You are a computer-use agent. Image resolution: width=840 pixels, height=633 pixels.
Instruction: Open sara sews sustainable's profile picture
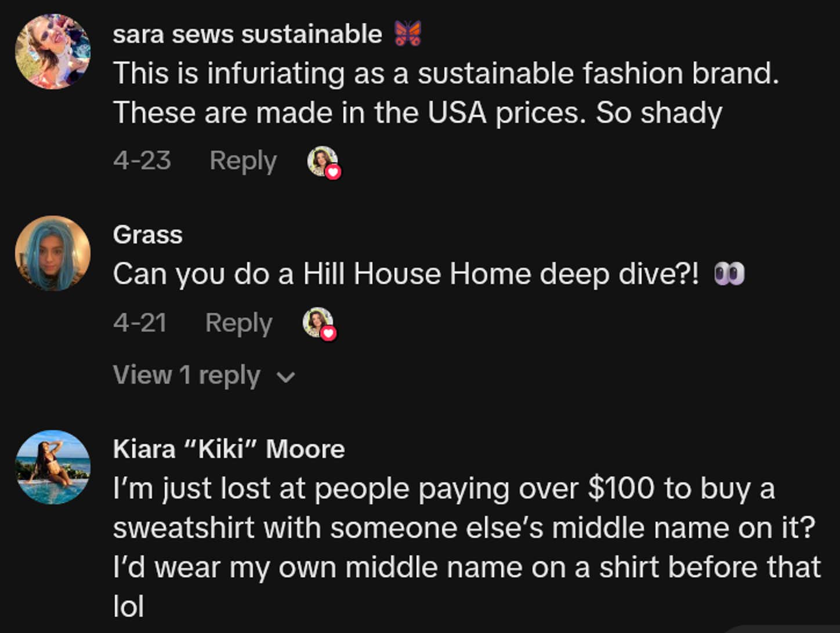click(x=52, y=50)
